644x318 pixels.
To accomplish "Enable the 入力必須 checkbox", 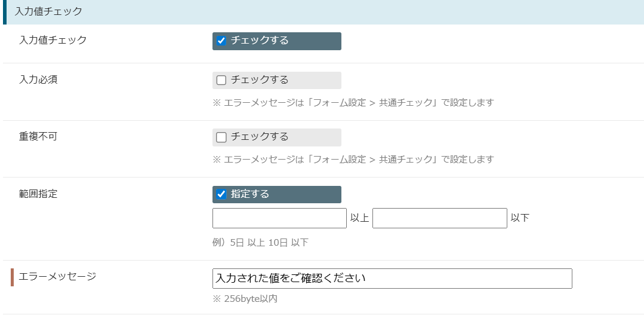I will pos(221,80).
